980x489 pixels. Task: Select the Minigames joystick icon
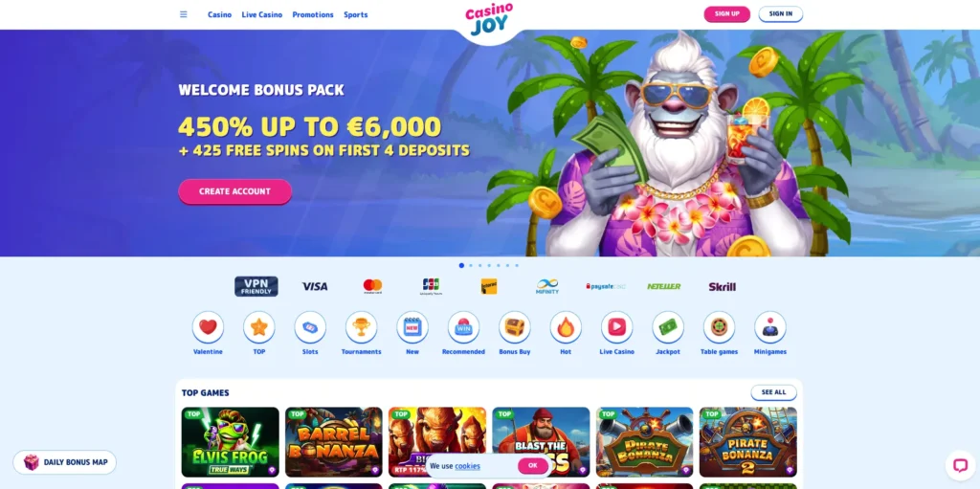click(x=770, y=327)
